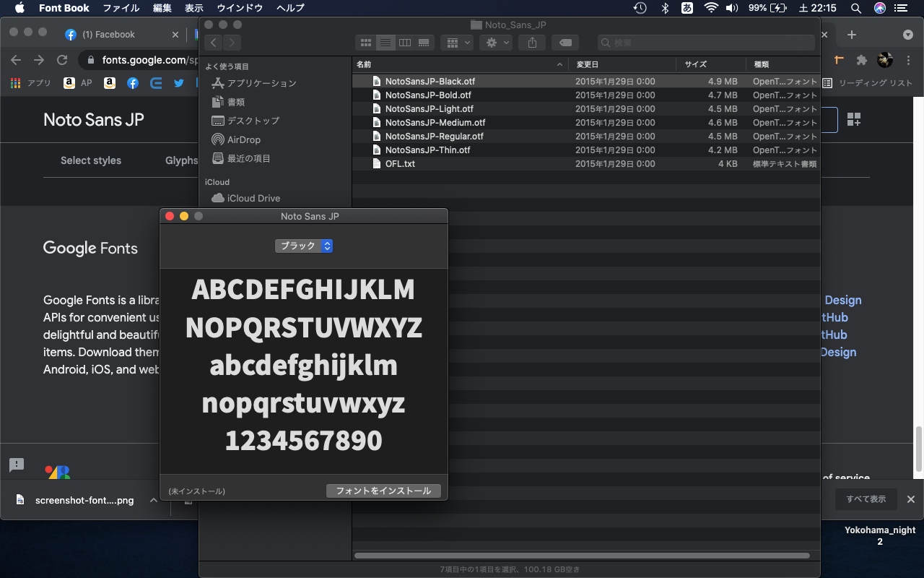Click the Spotlight search icon
This screenshot has width=924, height=578.
856,8
